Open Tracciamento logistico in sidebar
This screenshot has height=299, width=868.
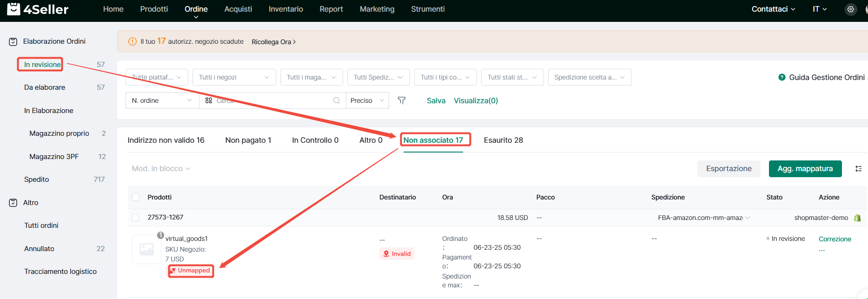click(x=60, y=272)
